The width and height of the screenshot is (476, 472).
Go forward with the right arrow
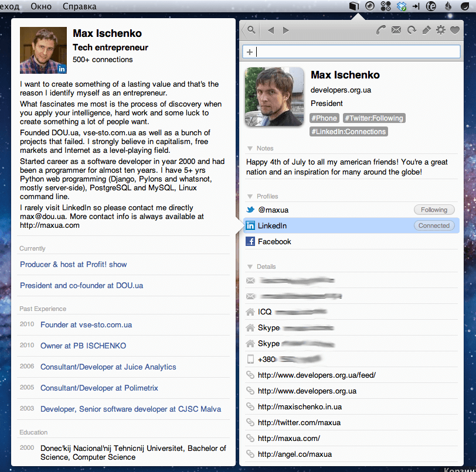click(x=285, y=30)
